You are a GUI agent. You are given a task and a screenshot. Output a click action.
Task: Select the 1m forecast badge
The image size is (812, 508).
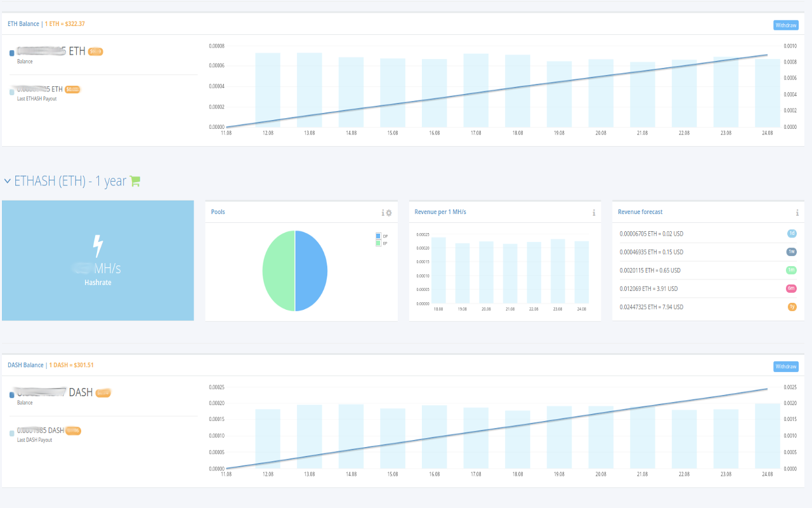tap(792, 270)
